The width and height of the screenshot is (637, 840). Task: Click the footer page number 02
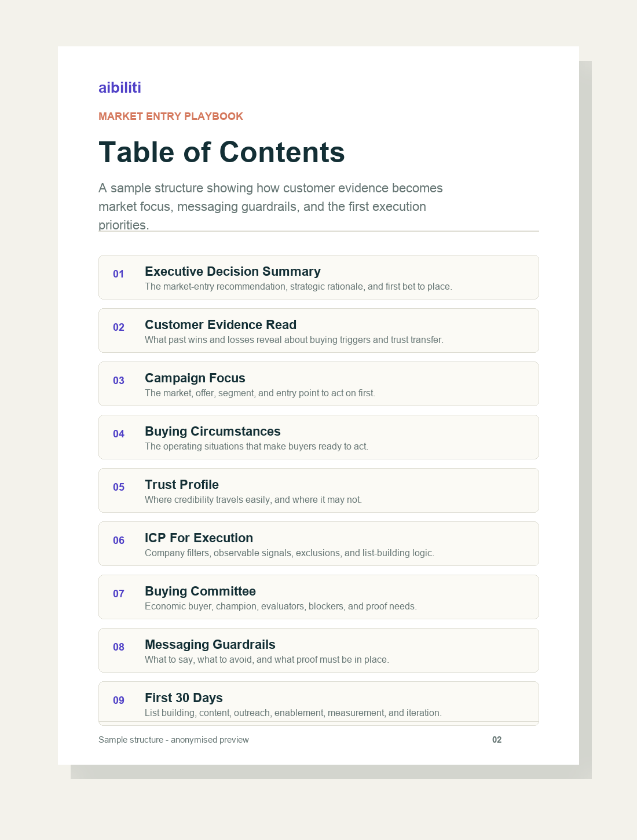point(497,740)
